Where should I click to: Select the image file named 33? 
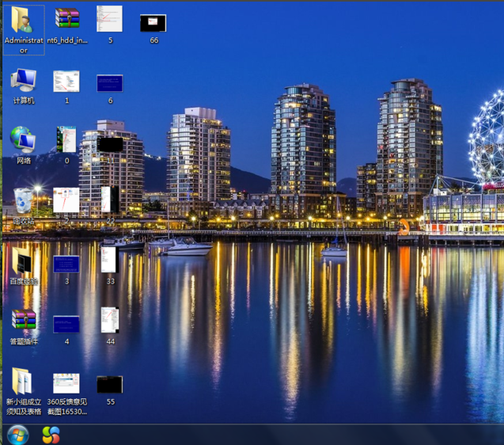coord(109,260)
